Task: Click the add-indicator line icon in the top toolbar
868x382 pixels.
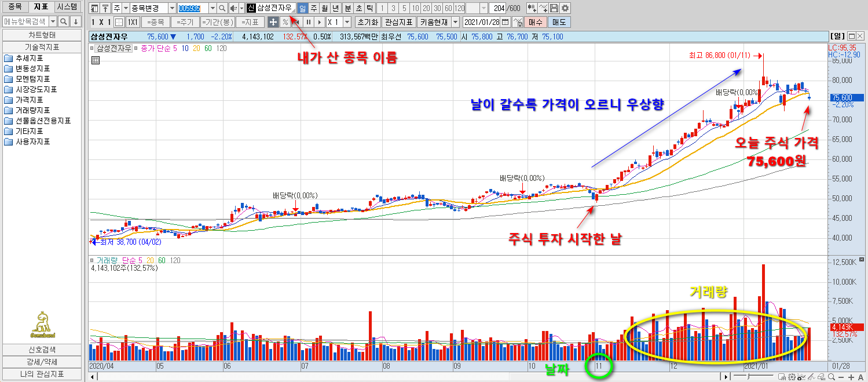Action: (543, 8)
